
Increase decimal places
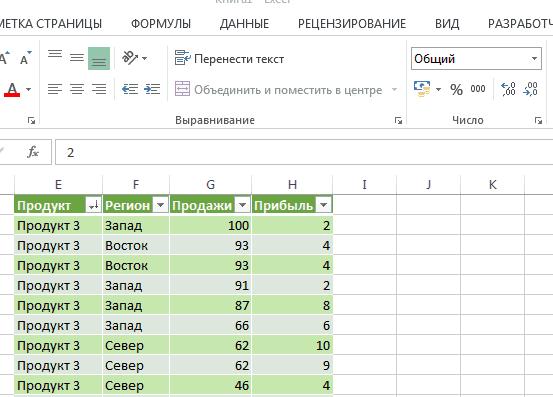508,89
